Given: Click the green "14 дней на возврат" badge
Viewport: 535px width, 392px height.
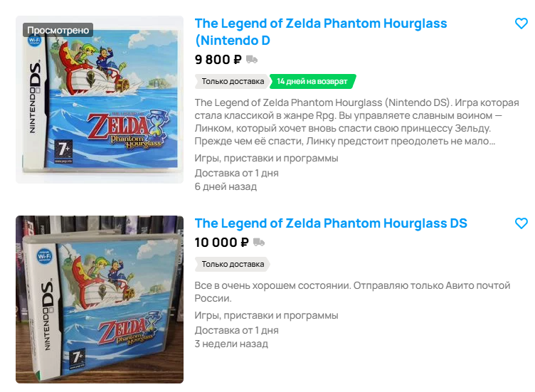Looking at the screenshot, I should coord(312,81).
